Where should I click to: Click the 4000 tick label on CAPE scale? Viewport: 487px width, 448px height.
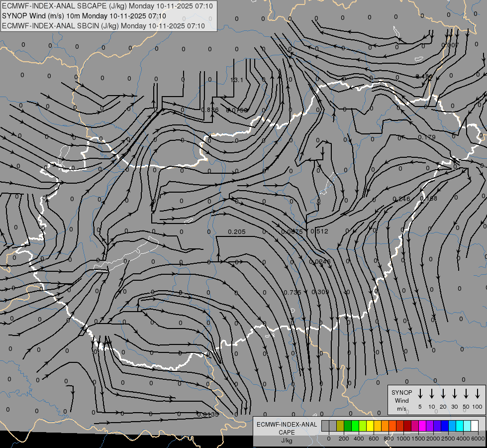click(x=463, y=439)
